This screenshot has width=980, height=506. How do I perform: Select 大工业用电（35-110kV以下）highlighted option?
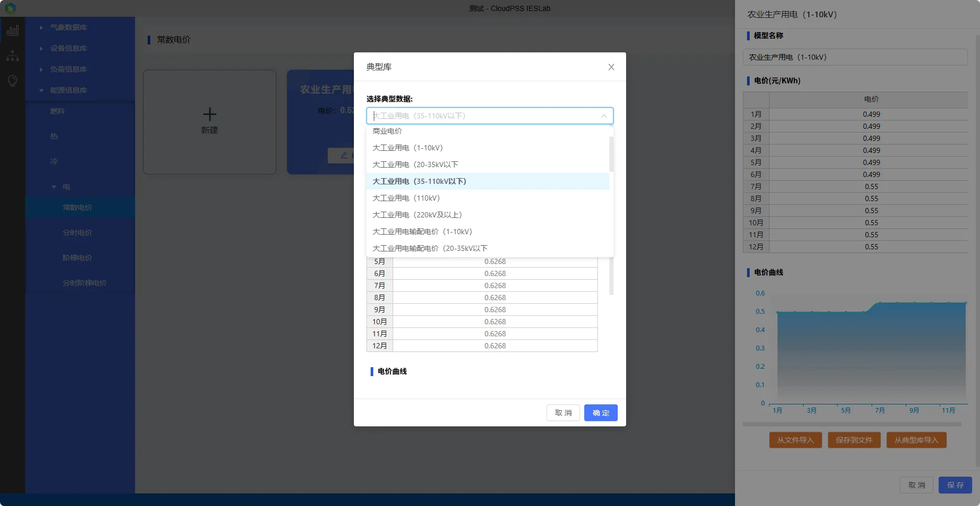488,181
